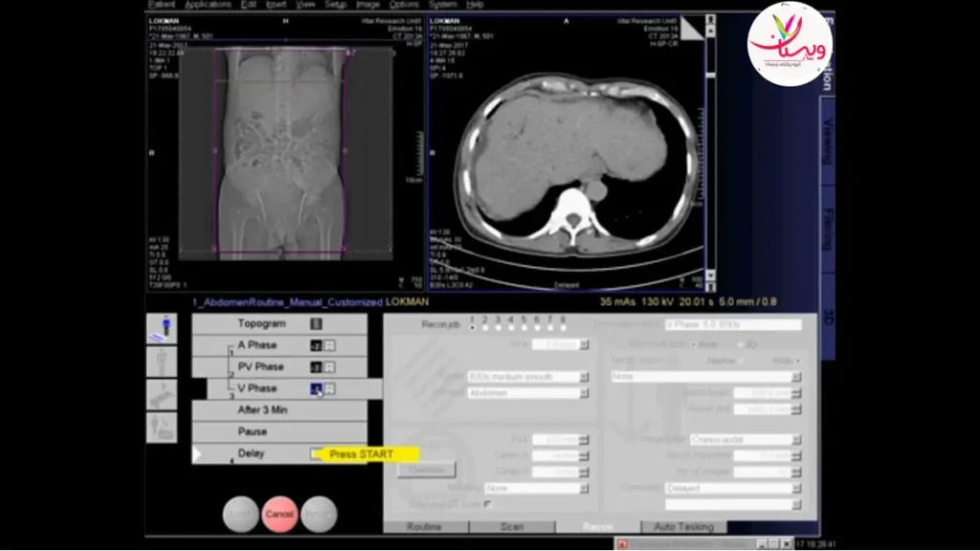Viewport: 980px width, 551px height.
Task: Expand the window dropdown set to Abdomen
Action: (584, 393)
